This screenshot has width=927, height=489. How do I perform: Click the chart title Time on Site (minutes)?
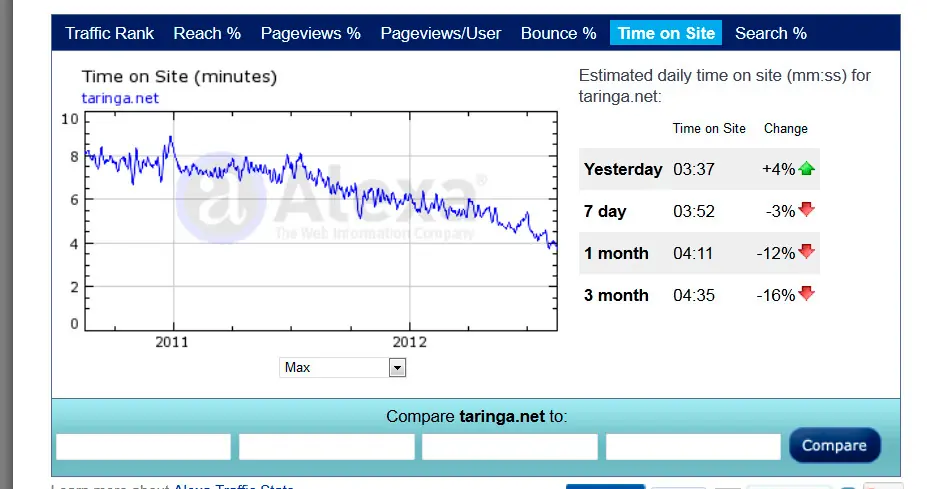[179, 77]
